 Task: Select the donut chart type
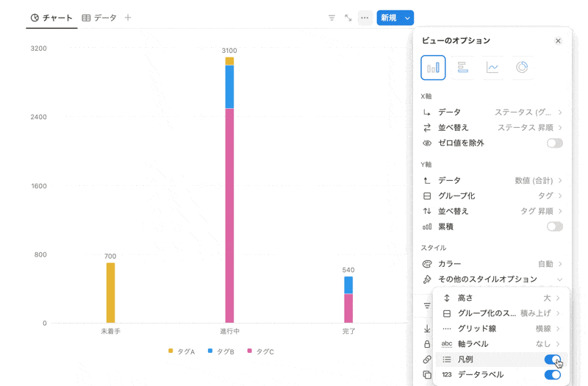(x=522, y=68)
